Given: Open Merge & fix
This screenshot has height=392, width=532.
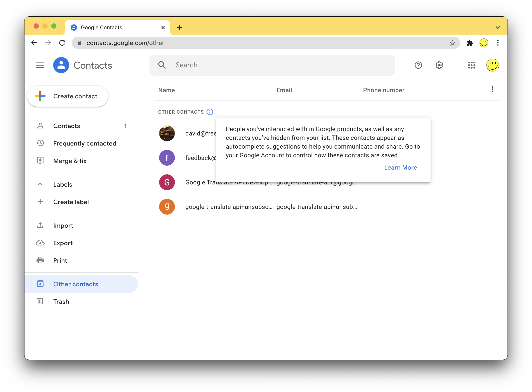Looking at the screenshot, I should 81,161.
